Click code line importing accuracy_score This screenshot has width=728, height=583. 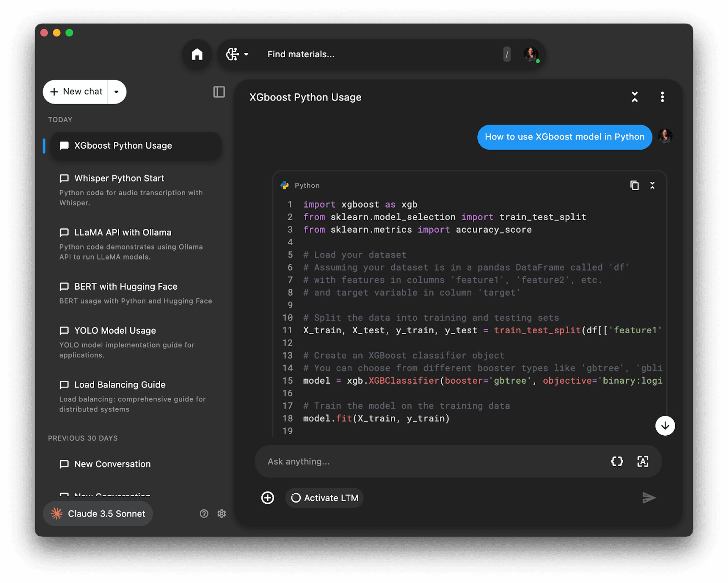point(417,230)
